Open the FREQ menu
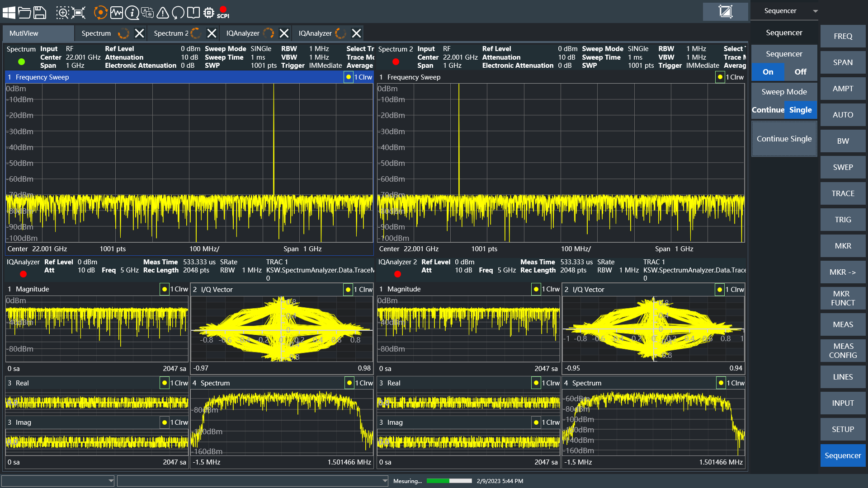This screenshot has width=868, height=488. pyautogui.click(x=843, y=36)
